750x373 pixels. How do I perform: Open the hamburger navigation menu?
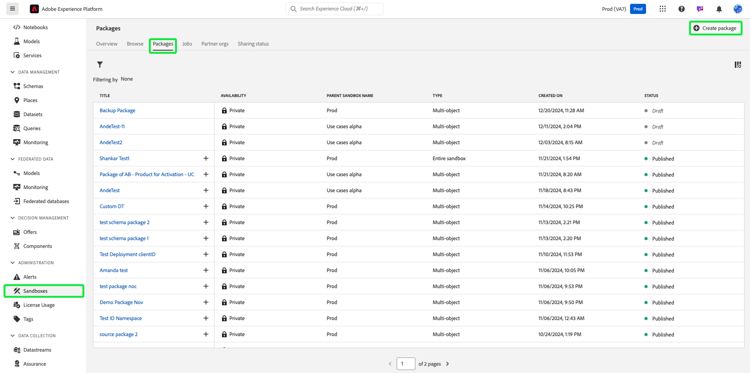(12, 9)
